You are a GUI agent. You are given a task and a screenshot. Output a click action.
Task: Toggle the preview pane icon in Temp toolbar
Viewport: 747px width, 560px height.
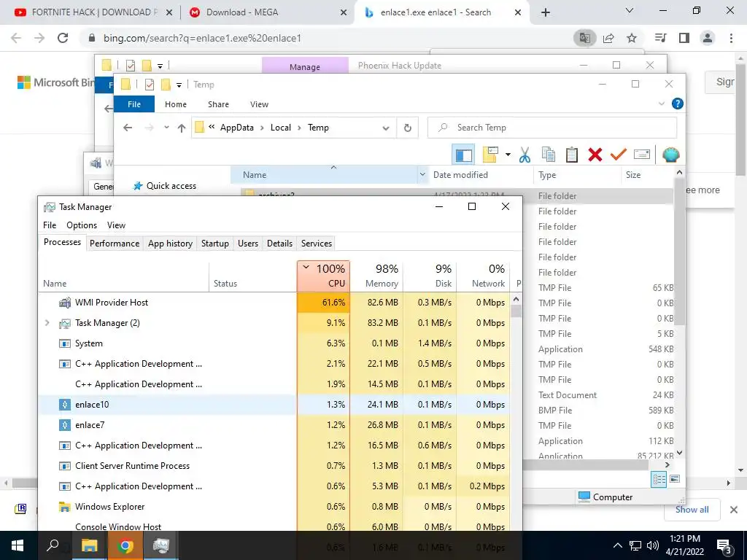463,155
